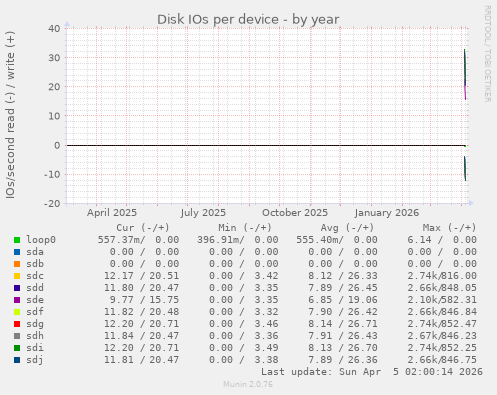Click the October 2025 axis label
The height and width of the screenshot is (395, 497).
coord(295,213)
